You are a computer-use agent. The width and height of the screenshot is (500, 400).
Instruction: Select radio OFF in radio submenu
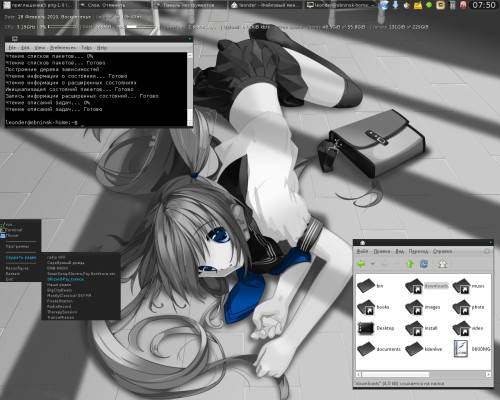click(56, 257)
